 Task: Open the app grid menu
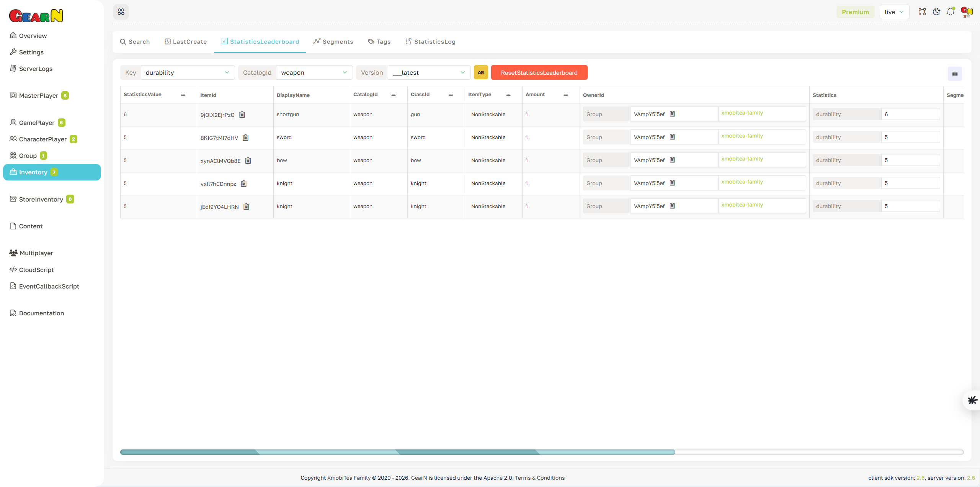point(121,11)
